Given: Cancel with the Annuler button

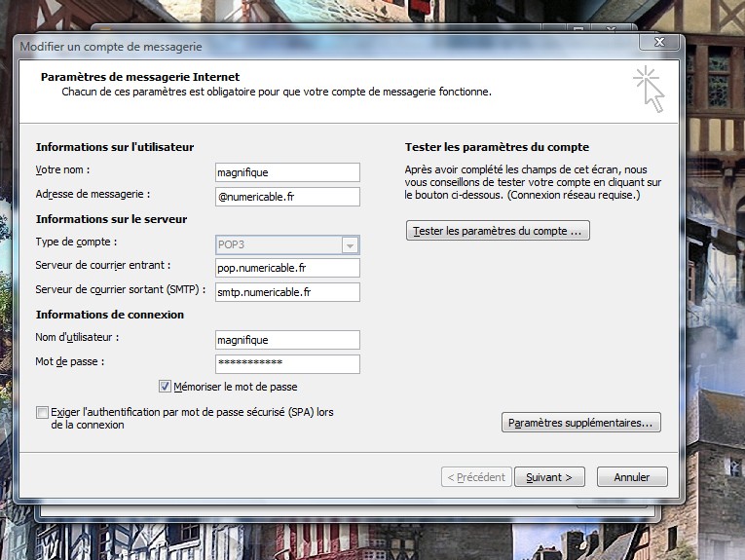Looking at the screenshot, I should tap(631, 477).
